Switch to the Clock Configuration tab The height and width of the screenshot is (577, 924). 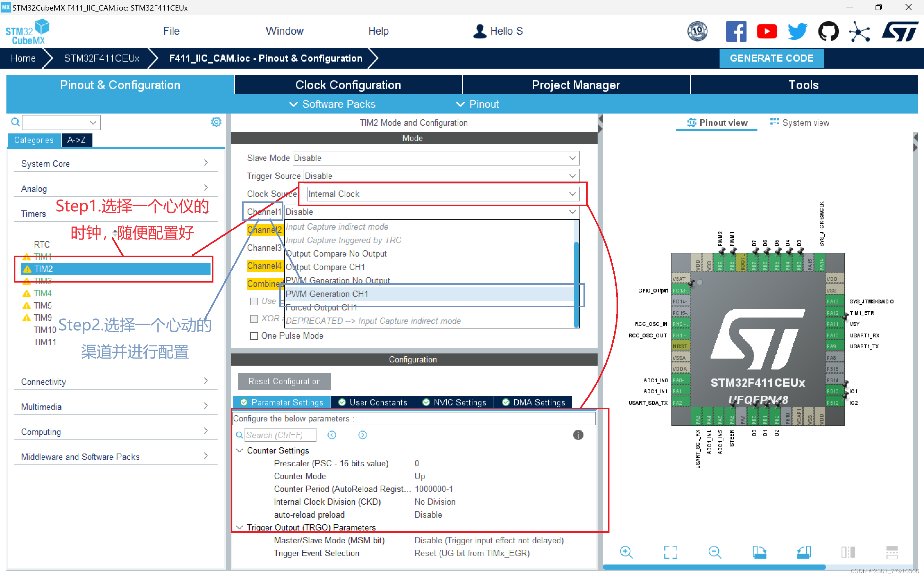tap(348, 85)
